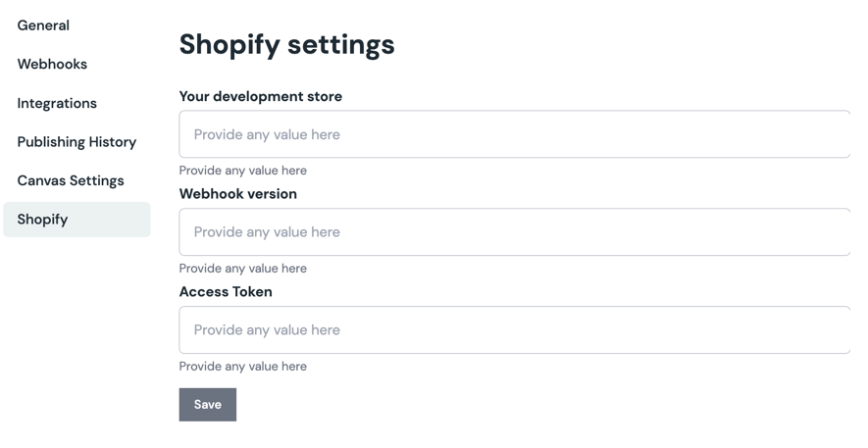868x448 pixels.
Task: Click helper text below Access Token field
Action: (x=242, y=367)
